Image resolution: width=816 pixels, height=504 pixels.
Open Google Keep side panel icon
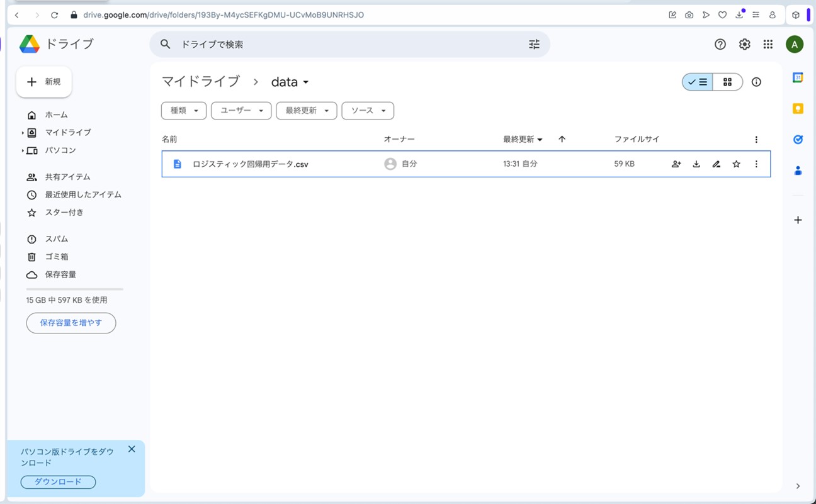point(798,108)
